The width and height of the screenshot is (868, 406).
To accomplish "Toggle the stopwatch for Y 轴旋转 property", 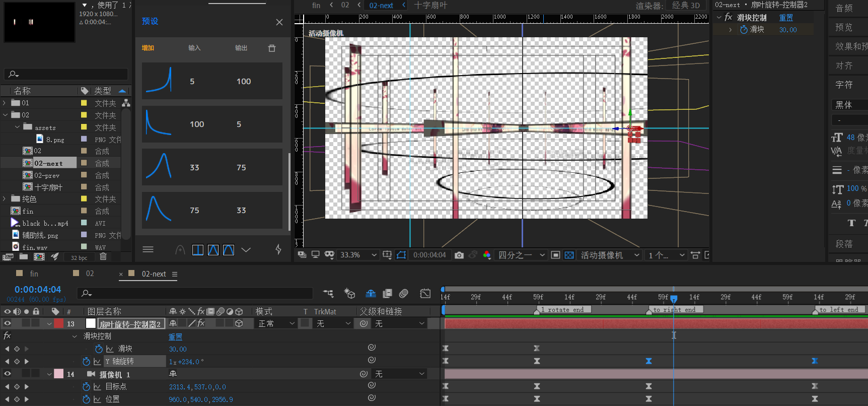I will [x=86, y=361].
